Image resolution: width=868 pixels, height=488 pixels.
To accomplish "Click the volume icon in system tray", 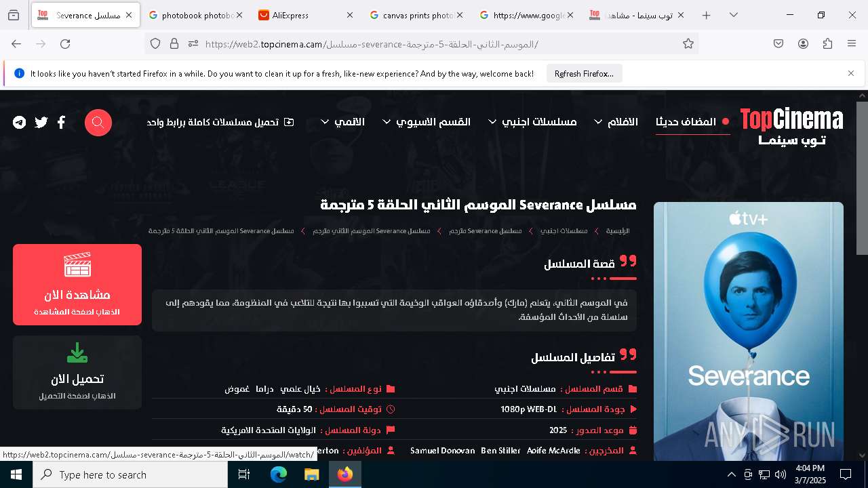I will pos(781,474).
